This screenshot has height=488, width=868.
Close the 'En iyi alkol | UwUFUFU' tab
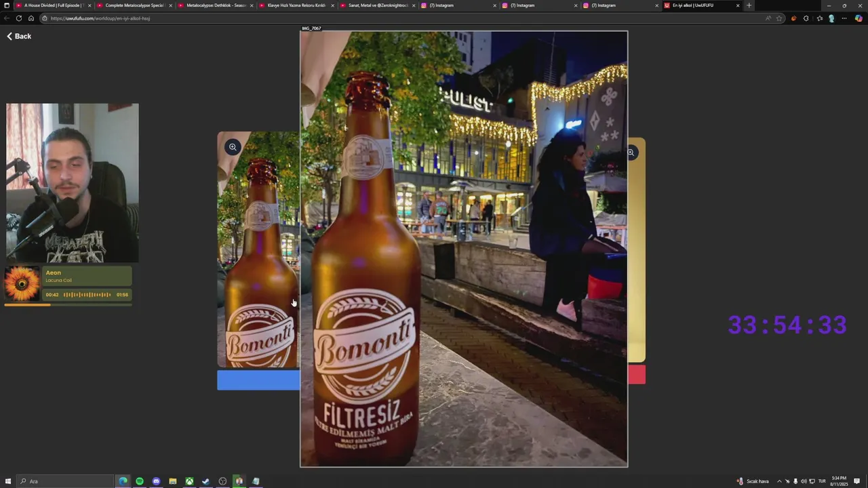click(x=738, y=5)
